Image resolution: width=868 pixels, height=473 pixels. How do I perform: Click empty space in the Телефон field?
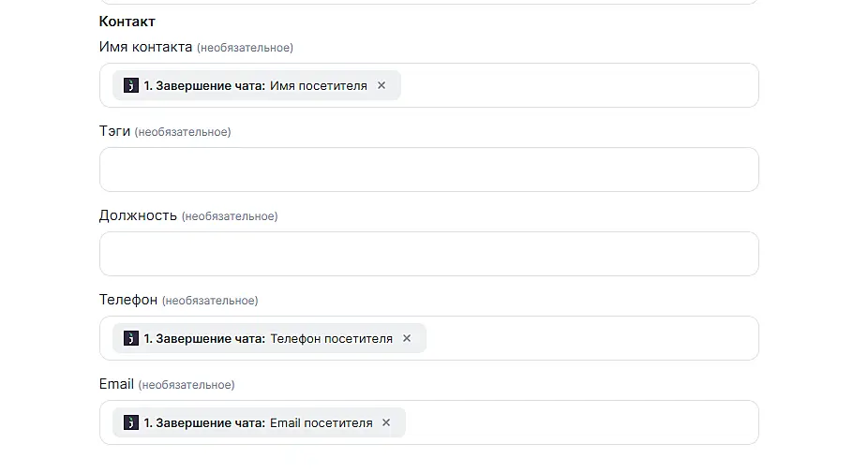click(591, 338)
